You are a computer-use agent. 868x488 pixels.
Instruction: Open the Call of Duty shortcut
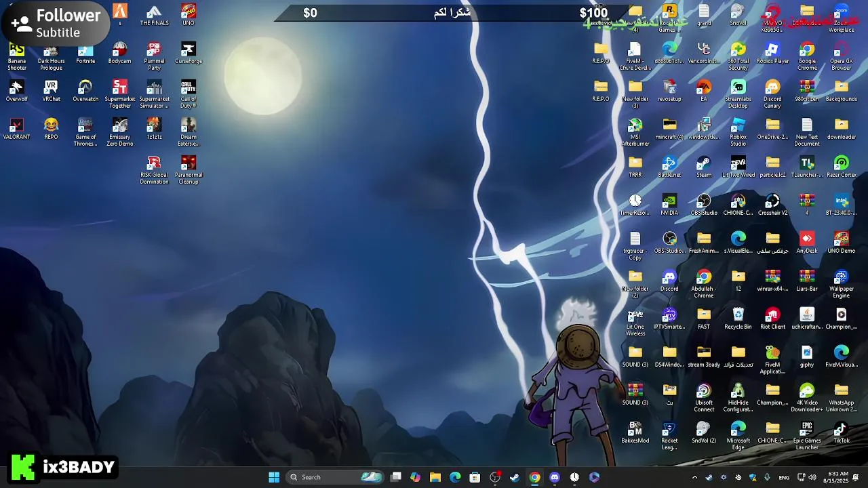click(189, 94)
